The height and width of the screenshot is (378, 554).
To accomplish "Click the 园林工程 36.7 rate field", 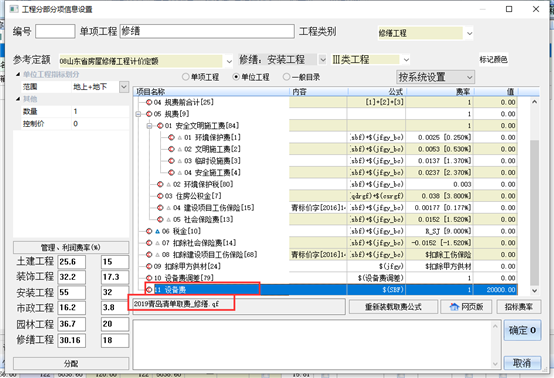I will tap(72, 324).
